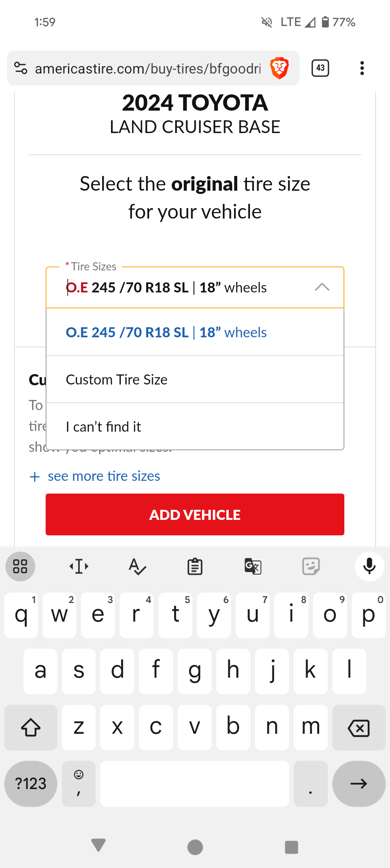390x868 pixels.
Task: Tap the "2024 TOYOTA" vehicle heading
Action: (x=195, y=103)
